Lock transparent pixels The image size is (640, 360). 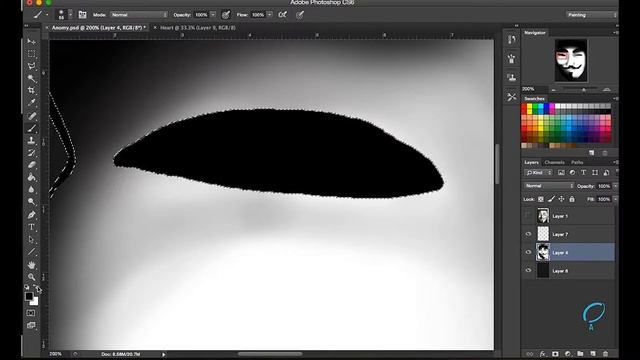(541, 199)
